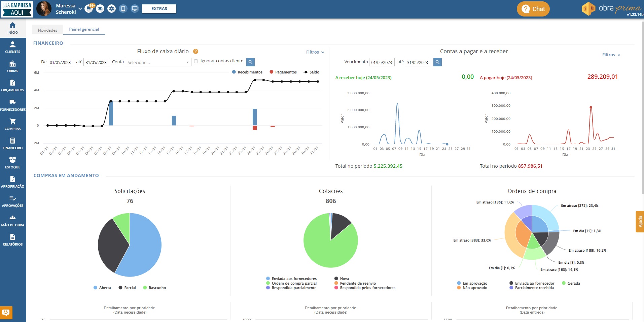Image resolution: width=644 pixels, height=322 pixels.
Task: Click the EXTRAS button
Action: (x=159, y=9)
